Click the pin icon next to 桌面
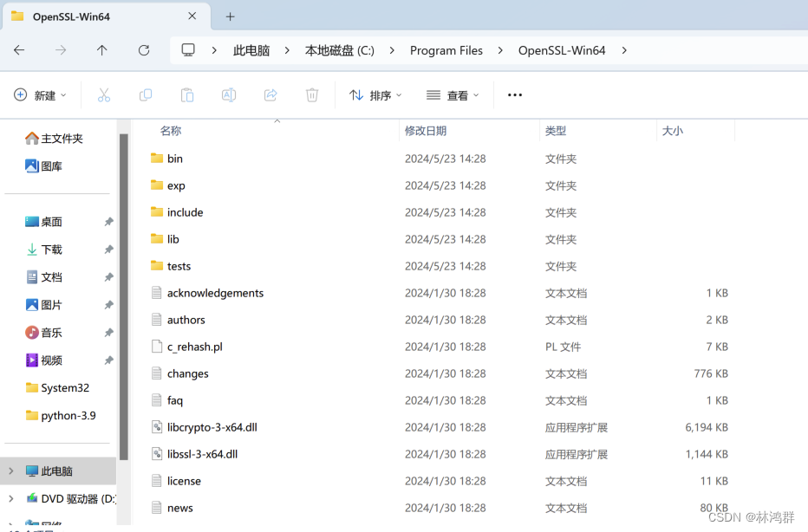 109,222
